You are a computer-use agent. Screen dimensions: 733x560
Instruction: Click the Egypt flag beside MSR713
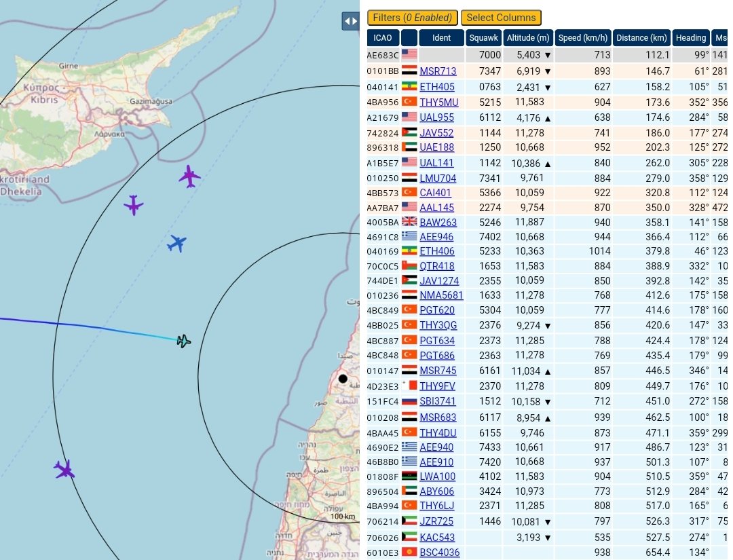click(409, 70)
